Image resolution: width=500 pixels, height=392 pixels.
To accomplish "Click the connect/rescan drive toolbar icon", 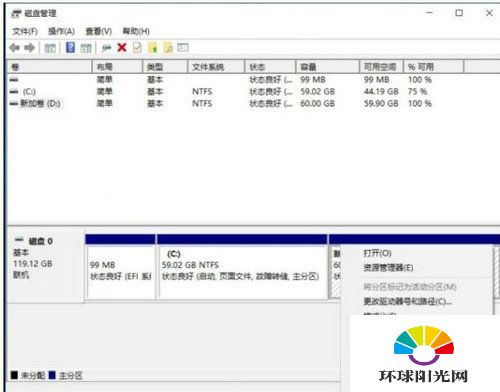I will pyautogui.click(x=106, y=48).
